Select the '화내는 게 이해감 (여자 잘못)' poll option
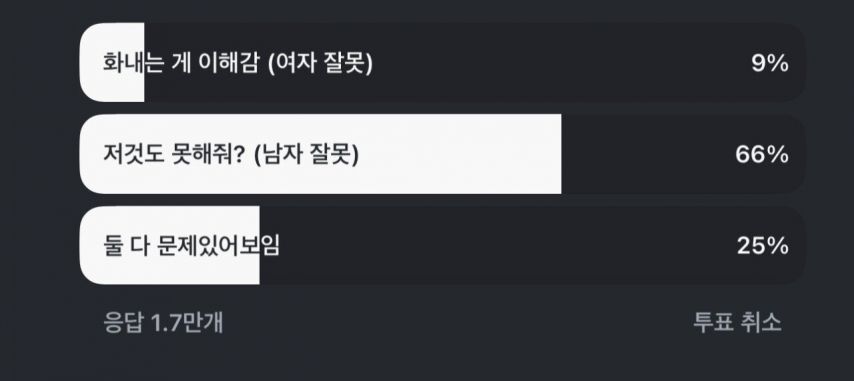The image size is (854, 381). pos(442,63)
